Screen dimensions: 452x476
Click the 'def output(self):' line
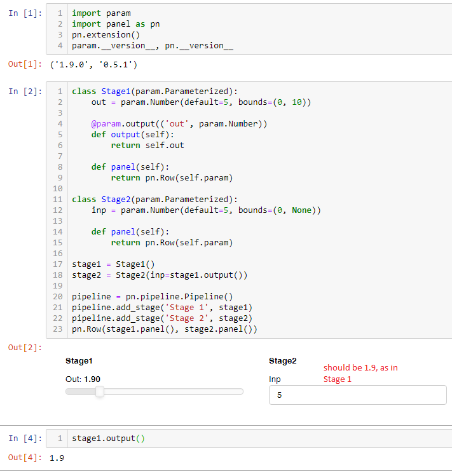click(133, 135)
